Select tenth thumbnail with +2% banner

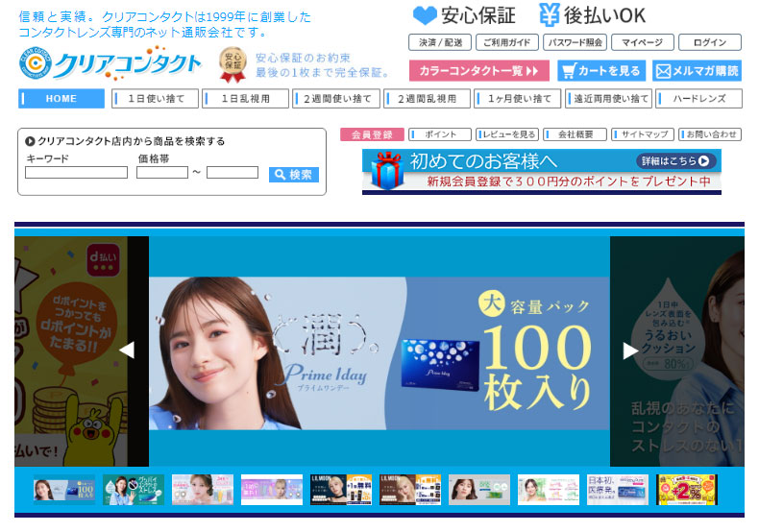click(687, 490)
